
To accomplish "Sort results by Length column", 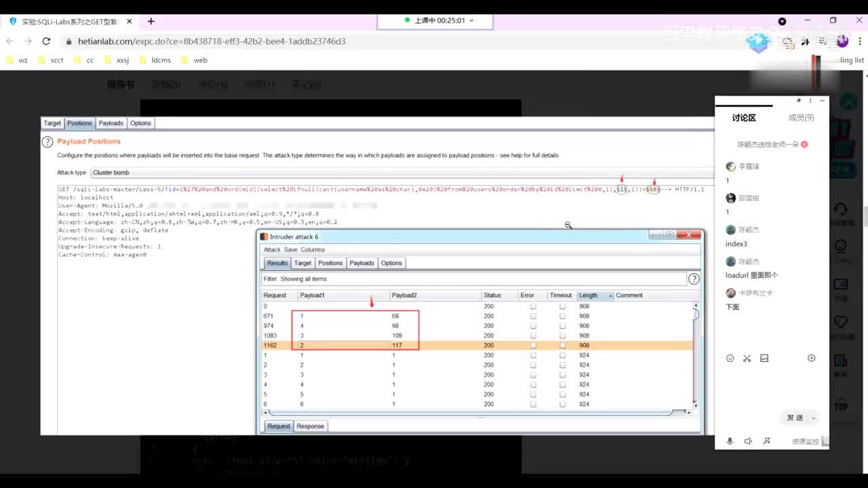I will 595,296.
